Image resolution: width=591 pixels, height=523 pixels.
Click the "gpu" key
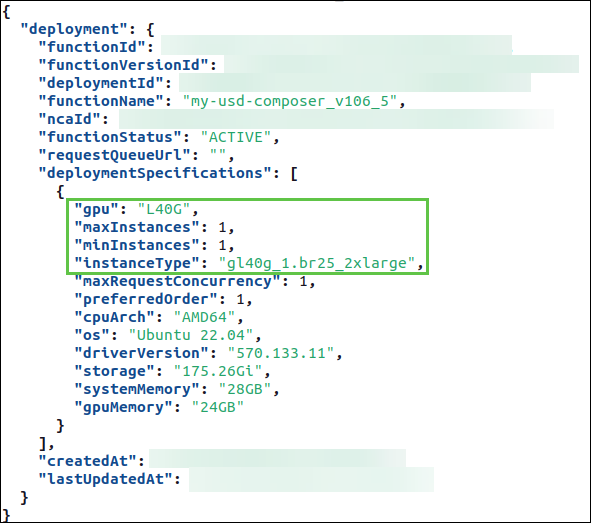pyautogui.click(x=96, y=209)
